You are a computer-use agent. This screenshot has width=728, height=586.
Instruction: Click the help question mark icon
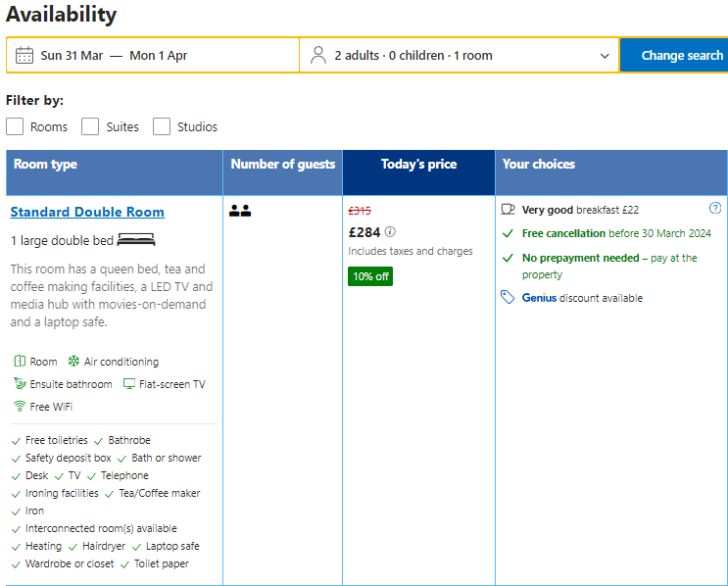(x=715, y=208)
